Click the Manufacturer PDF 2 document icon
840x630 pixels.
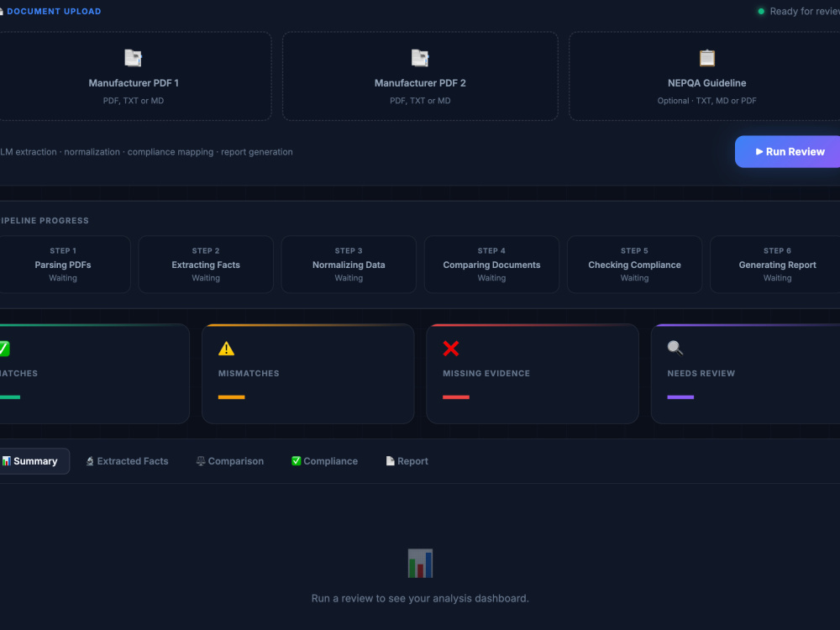pos(420,58)
